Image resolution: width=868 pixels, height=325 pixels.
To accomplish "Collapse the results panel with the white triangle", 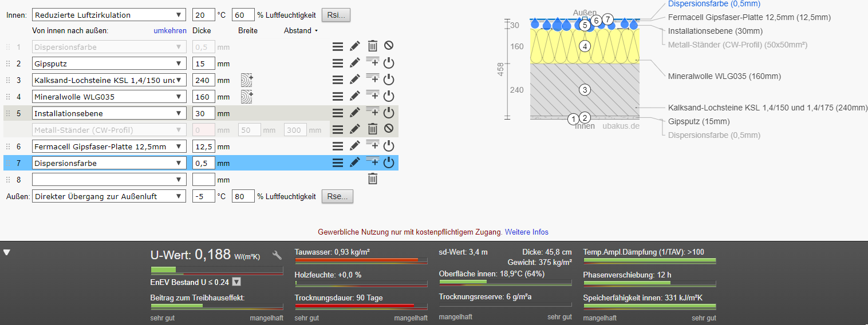I will (x=7, y=252).
